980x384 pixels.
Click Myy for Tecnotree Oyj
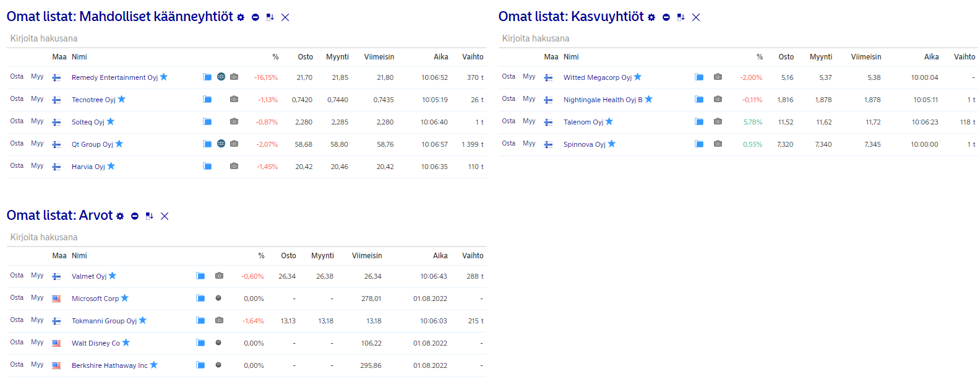37,99
